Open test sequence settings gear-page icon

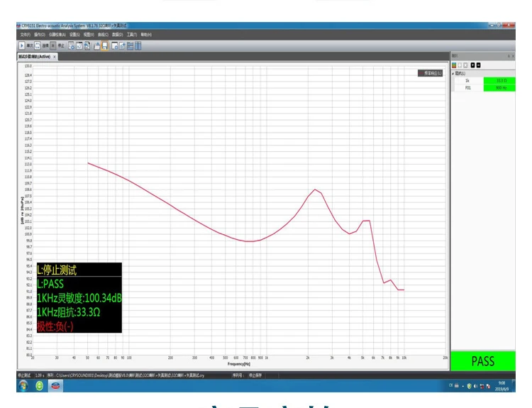point(71,46)
